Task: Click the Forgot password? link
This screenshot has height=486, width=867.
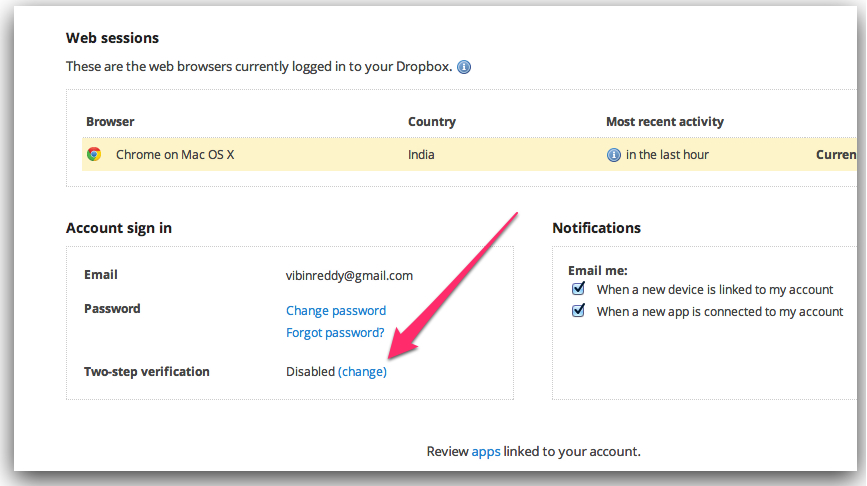Action: 335,333
